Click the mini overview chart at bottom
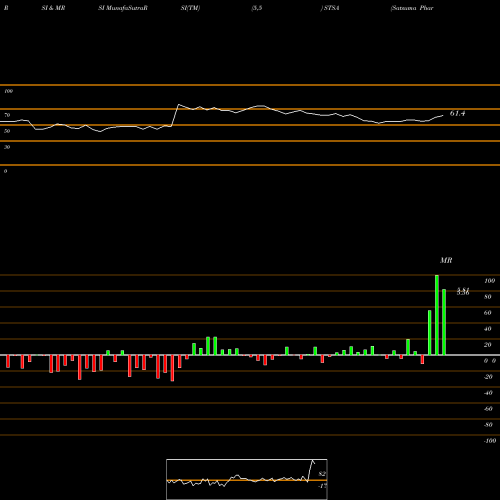 pos(247,479)
